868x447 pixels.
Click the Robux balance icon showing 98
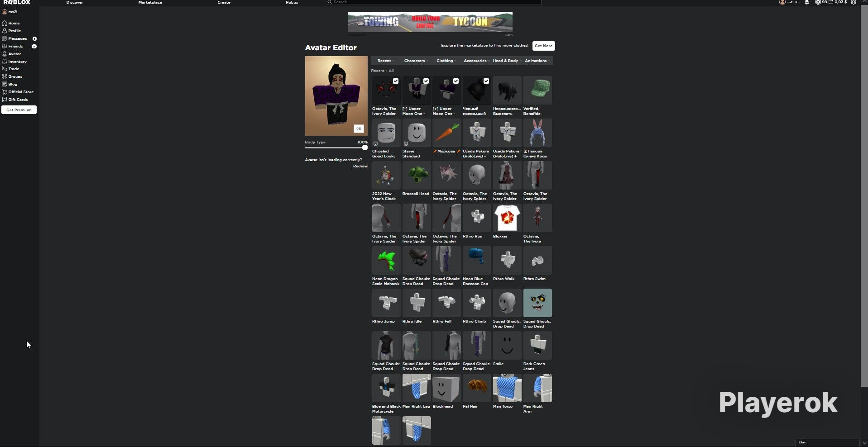tap(818, 2)
